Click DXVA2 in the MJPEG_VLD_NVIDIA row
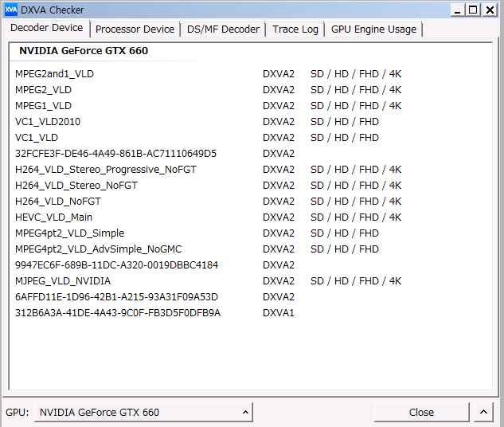 (279, 281)
